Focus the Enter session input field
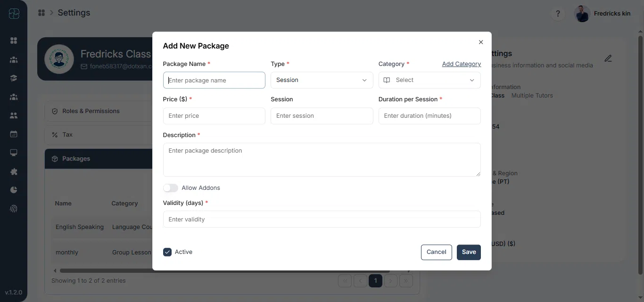This screenshot has height=302, width=644. [322, 116]
